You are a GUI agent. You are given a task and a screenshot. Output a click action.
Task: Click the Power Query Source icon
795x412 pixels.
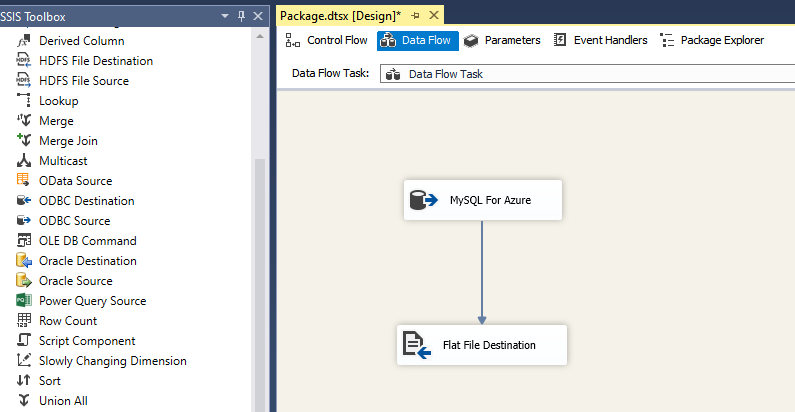(x=24, y=301)
